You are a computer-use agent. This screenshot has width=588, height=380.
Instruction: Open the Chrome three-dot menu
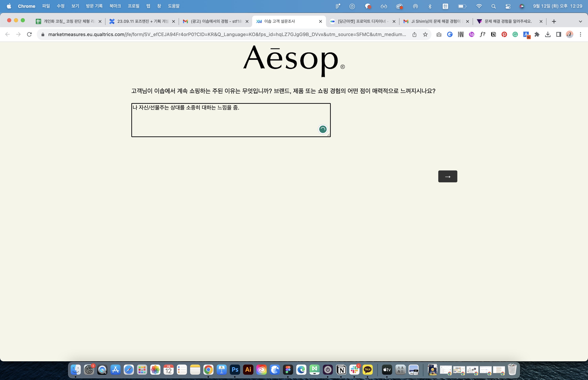click(x=580, y=35)
